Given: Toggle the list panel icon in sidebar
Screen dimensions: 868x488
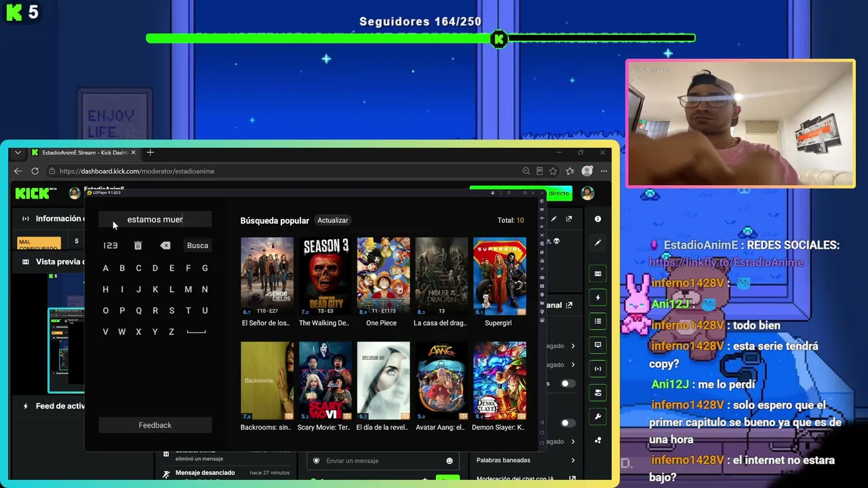Looking at the screenshot, I should click(597, 321).
